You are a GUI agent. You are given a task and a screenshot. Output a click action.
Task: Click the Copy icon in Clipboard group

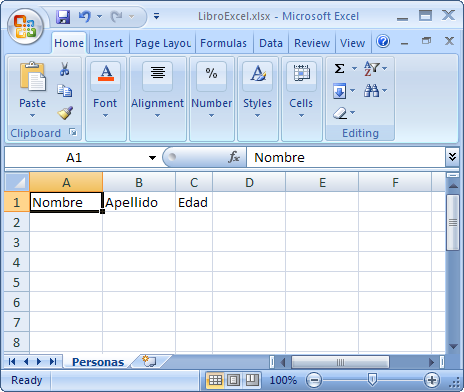(65, 91)
